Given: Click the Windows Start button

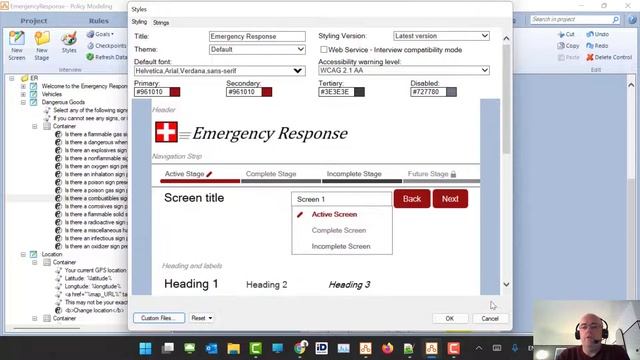Looking at the screenshot, I should (145, 348).
